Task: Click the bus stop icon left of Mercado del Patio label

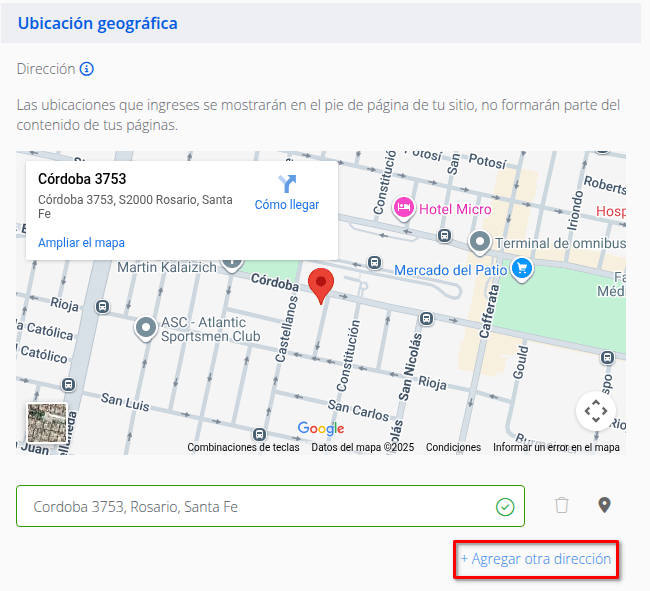Action: (374, 262)
